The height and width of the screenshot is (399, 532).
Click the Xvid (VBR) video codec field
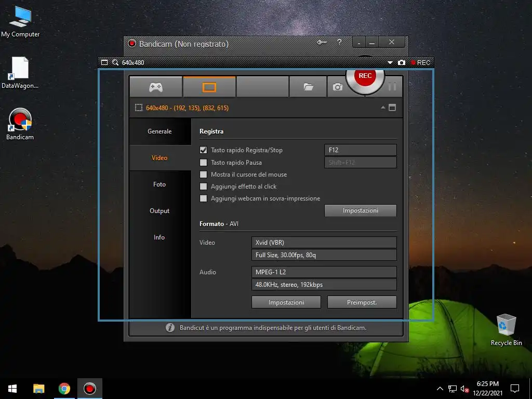pos(324,242)
